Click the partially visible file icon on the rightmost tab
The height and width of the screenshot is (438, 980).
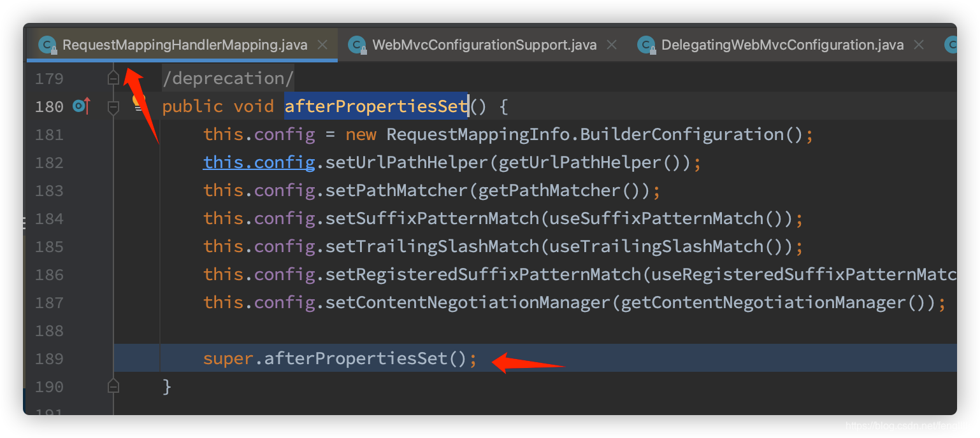[x=951, y=45]
